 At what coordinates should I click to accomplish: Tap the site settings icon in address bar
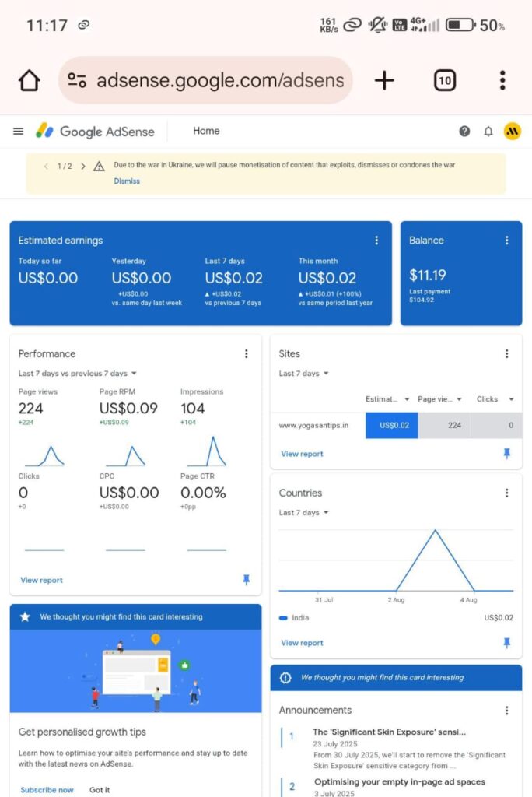coord(77,80)
